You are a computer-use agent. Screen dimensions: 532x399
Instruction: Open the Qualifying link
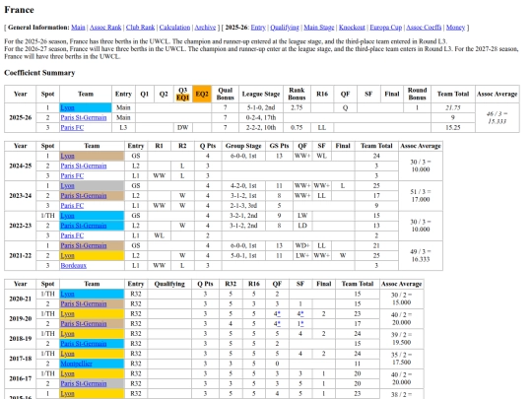[x=285, y=28]
